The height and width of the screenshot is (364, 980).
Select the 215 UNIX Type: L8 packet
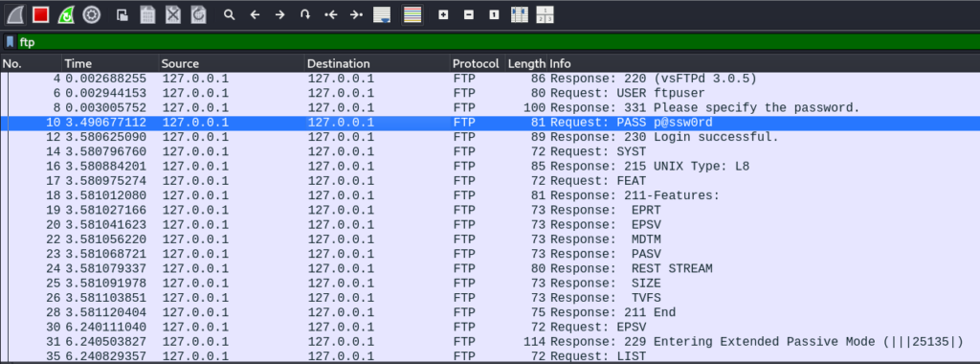pos(490,167)
